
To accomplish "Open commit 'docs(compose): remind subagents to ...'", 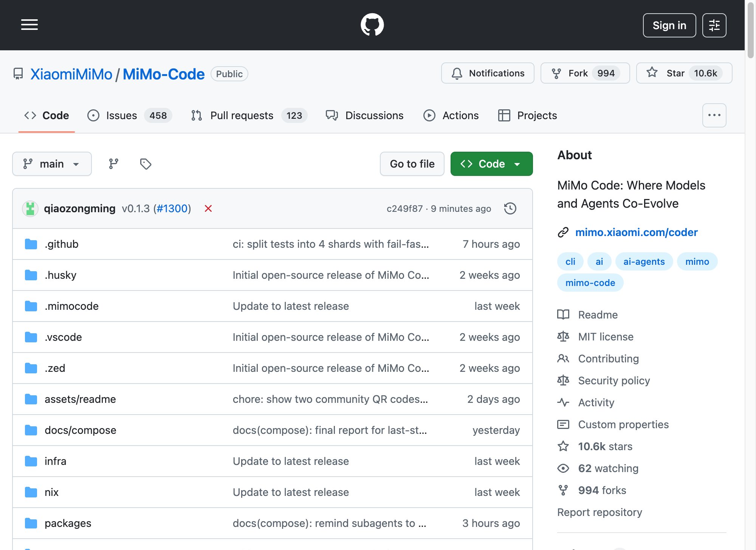I will click(330, 523).
